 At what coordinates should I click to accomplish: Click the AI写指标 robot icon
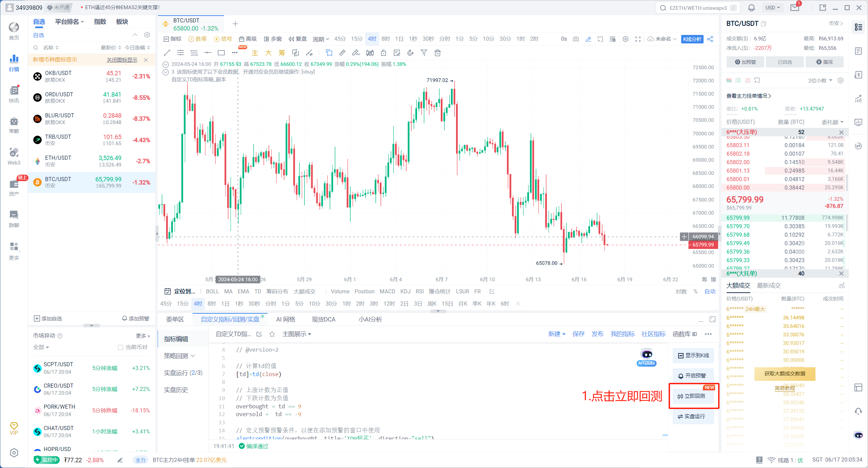pyautogui.click(x=647, y=357)
